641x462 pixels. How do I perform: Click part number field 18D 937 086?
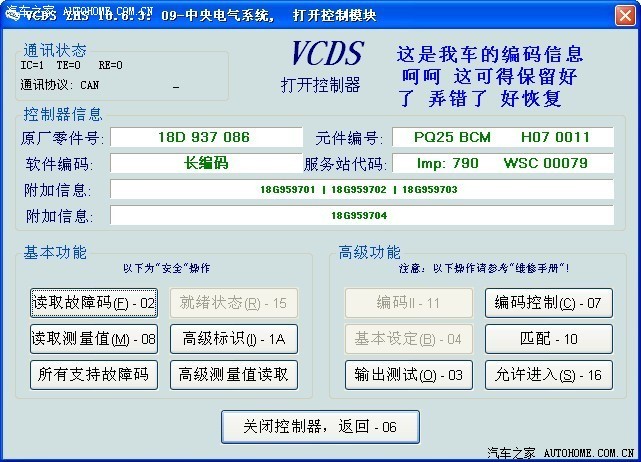pyautogui.click(x=206, y=137)
